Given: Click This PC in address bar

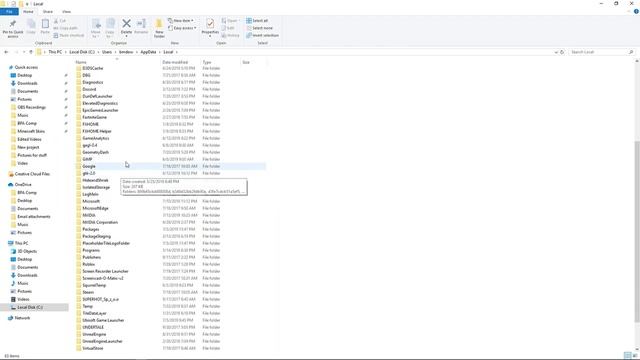Looking at the screenshot, I should 55,52.
